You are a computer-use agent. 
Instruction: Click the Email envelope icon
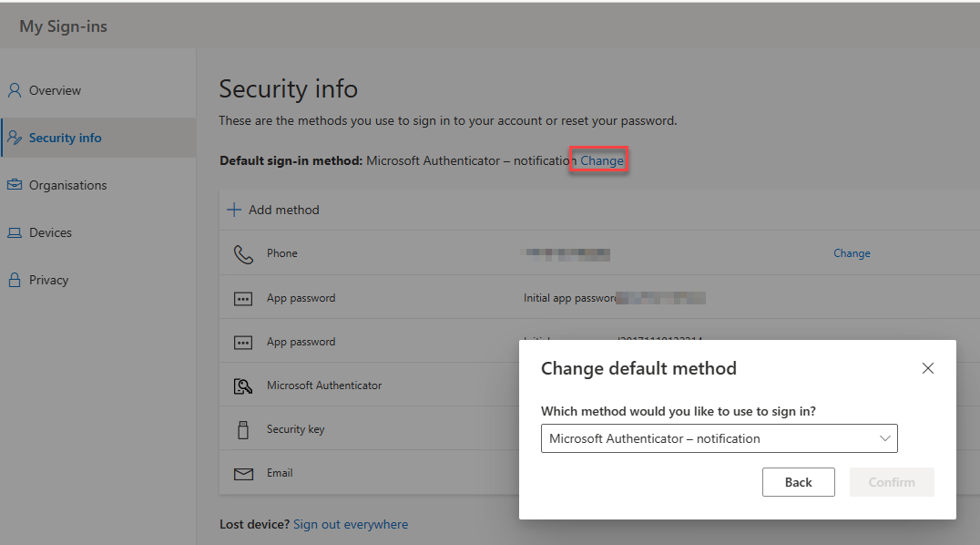(x=243, y=474)
